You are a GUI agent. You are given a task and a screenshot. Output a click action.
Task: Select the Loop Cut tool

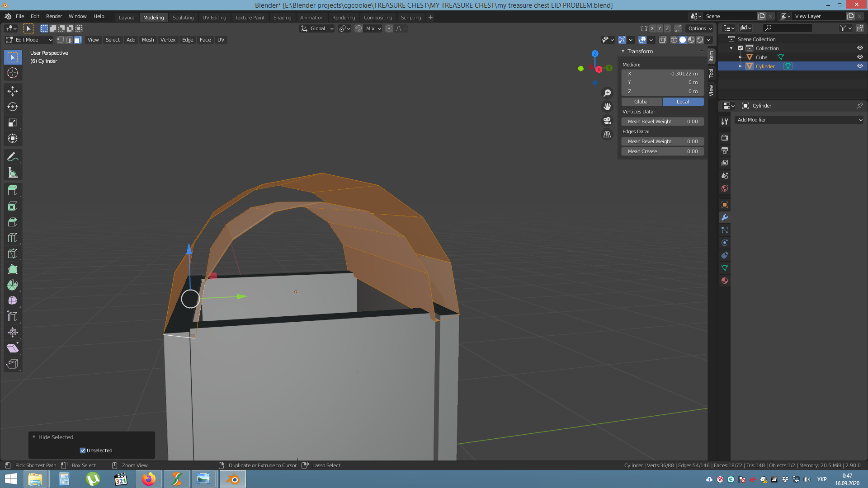13,238
